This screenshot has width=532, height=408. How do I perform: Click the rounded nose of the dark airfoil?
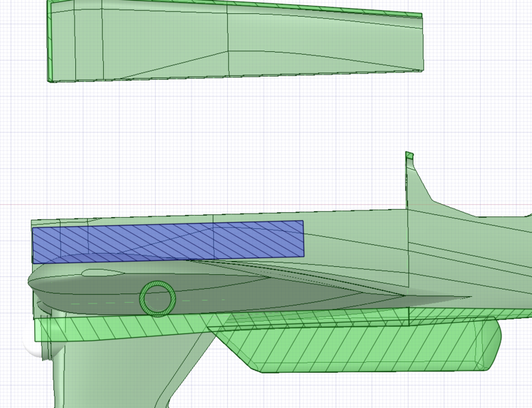click(x=31, y=282)
